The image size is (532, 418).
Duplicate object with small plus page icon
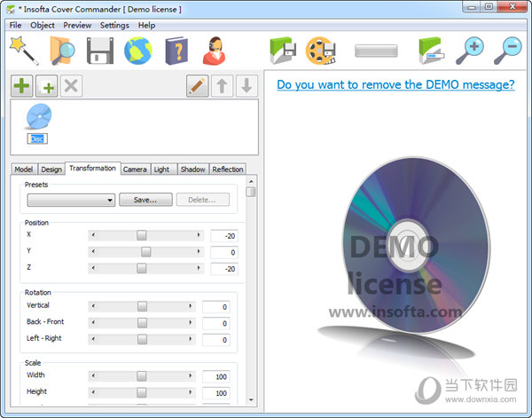46,86
